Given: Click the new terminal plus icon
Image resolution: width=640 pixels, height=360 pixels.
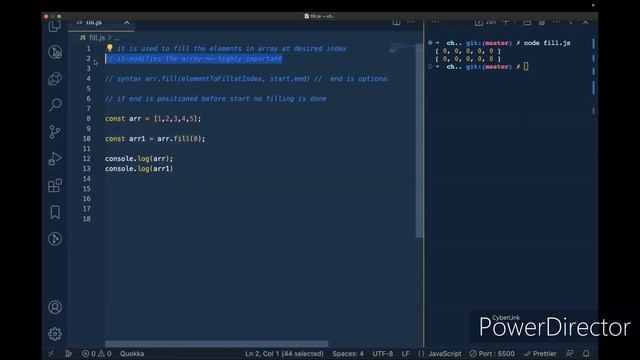Looking at the screenshot, I should (x=506, y=22).
